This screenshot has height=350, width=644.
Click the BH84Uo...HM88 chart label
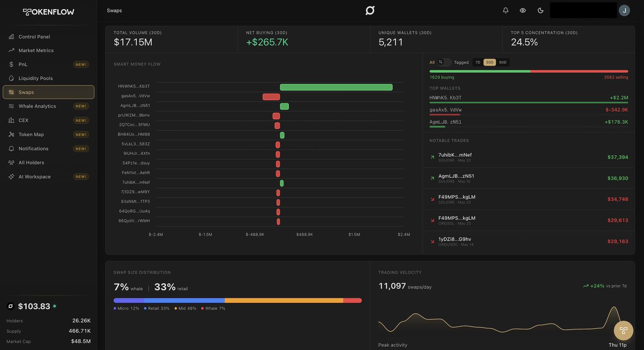pos(134,135)
